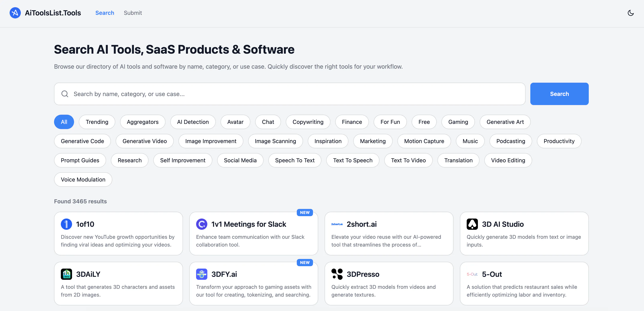Filter by Generative Art
This screenshot has width=644, height=311.
(x=505, y=122)
